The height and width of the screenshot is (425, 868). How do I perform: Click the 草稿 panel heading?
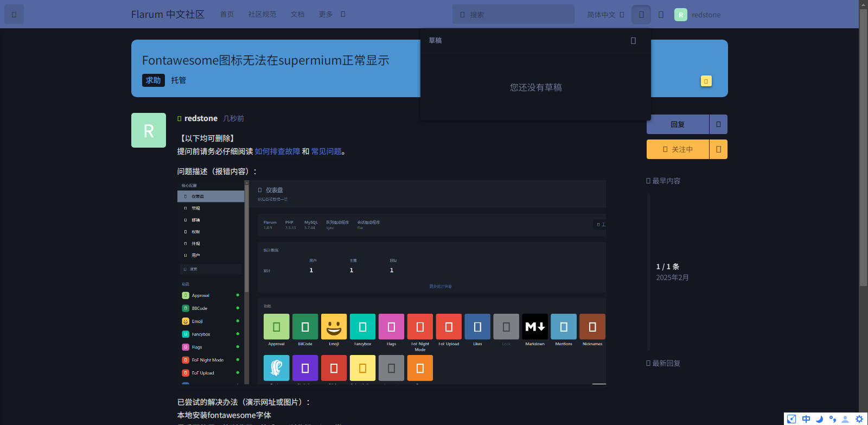tap(435, 41)
